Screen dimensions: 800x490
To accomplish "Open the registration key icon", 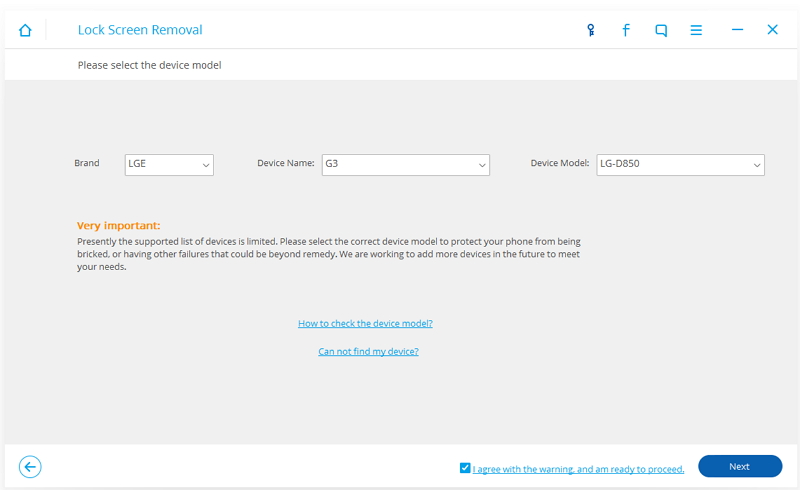I will pos(590,30).
